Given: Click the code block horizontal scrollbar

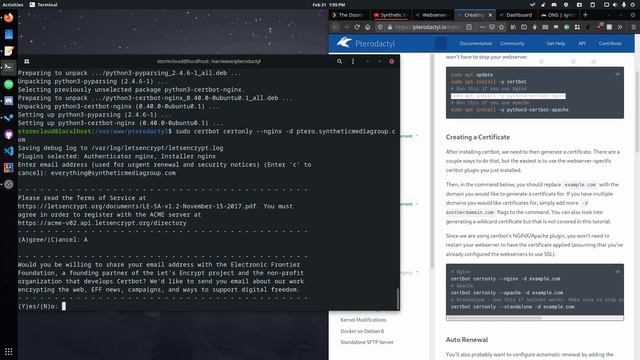Looking at the screenshot, I should coord(494,318).
